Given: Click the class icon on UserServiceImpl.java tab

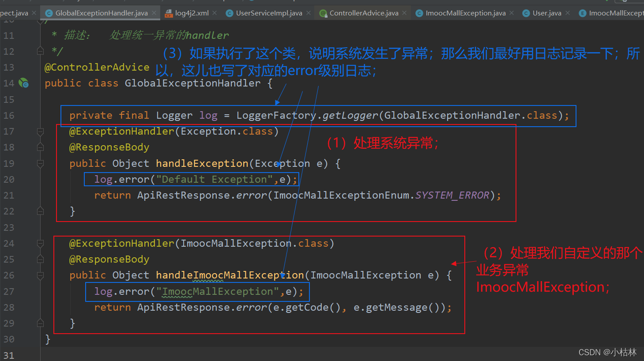Looking at the screenshot, I should pyautogui.click(x=229, y=13).
